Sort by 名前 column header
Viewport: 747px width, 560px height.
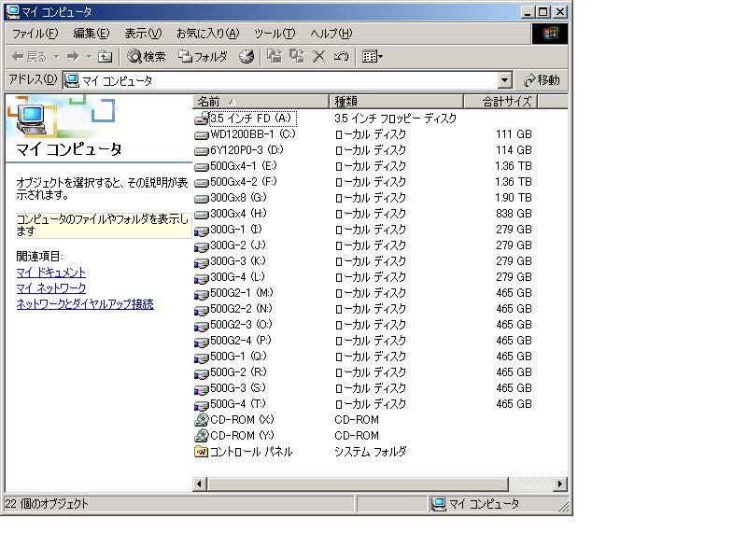pyautogui.click(x=261, y=102)
